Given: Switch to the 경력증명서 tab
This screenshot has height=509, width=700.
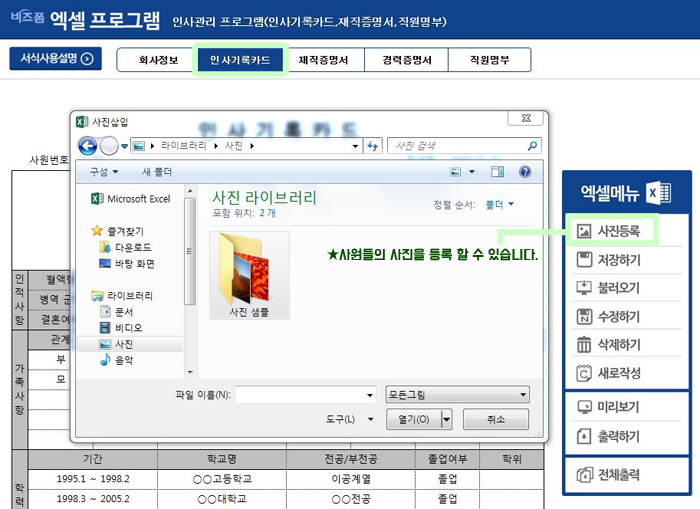Looking at the screenshot, I should (x=407, y=60).
